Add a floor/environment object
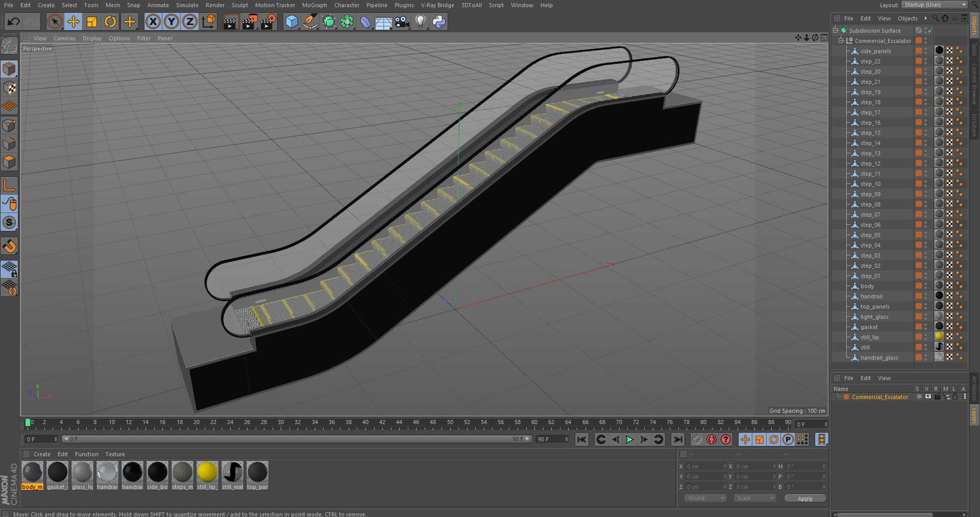The width and height of the screenshot is (980, 517). coord(383,21)
